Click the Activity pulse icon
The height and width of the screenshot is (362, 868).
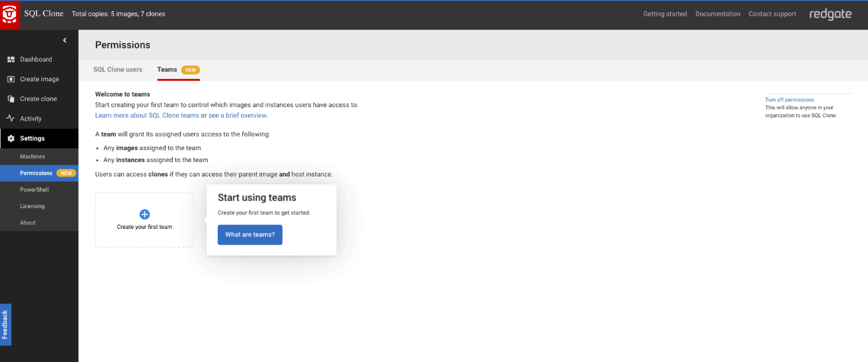[11, 119]
